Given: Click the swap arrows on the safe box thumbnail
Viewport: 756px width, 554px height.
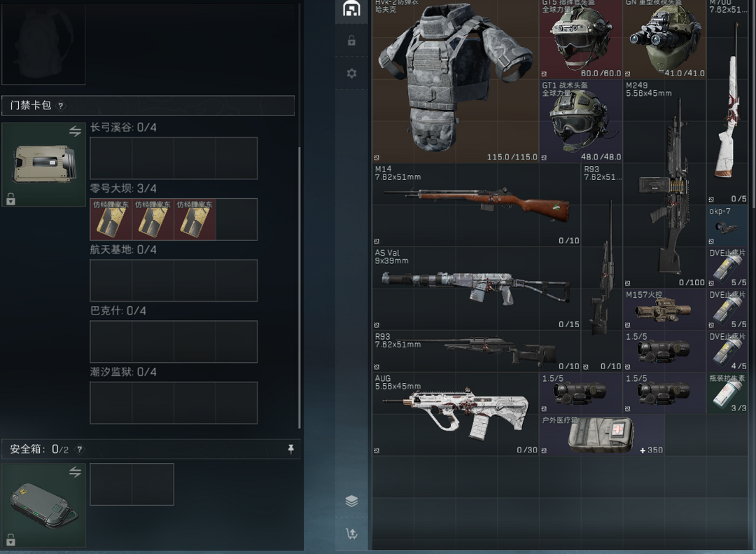Looking at the screenshot, I should click(x=75, y=471).
